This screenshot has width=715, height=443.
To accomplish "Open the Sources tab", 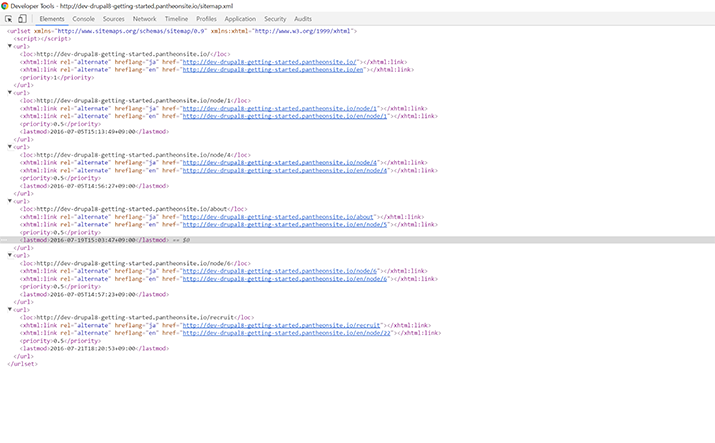I will click(114, 19).
